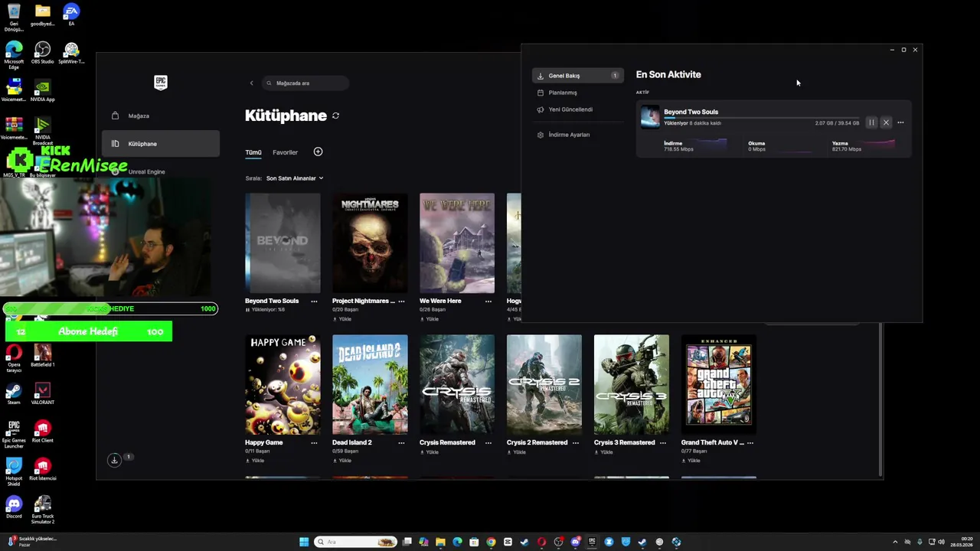Pause the Beyond Two Souls download
The height and width of the screenshot is (551, 980).
[x=871, y=122]
